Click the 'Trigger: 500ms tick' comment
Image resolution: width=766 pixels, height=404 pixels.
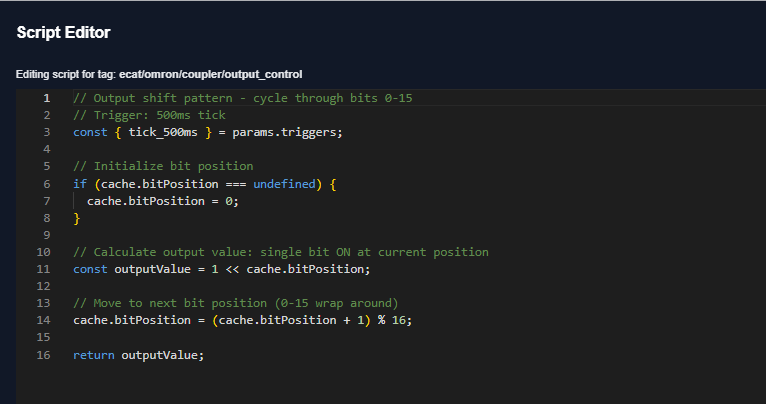coord(159,115)
